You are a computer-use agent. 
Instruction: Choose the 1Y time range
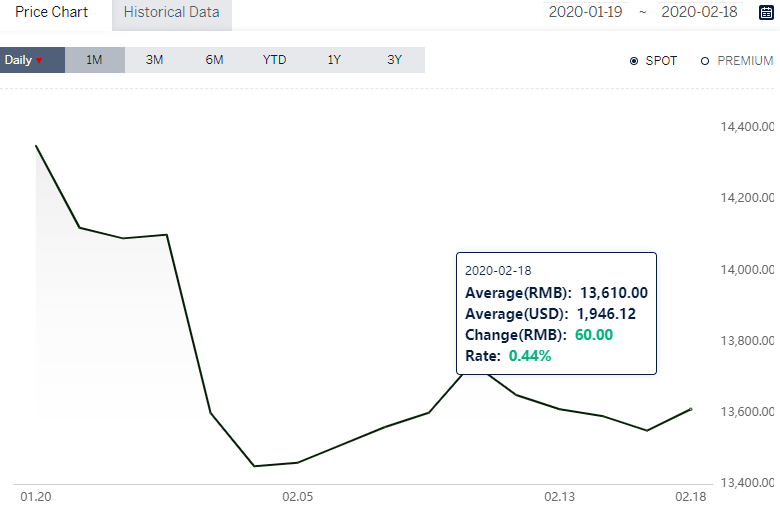[334, 60]
